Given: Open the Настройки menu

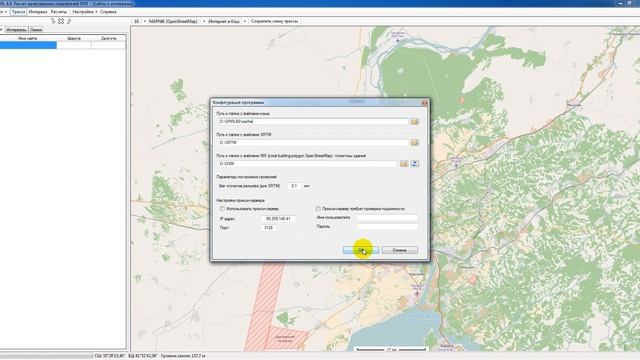Looking at the screenshot, I should [84, 12].
